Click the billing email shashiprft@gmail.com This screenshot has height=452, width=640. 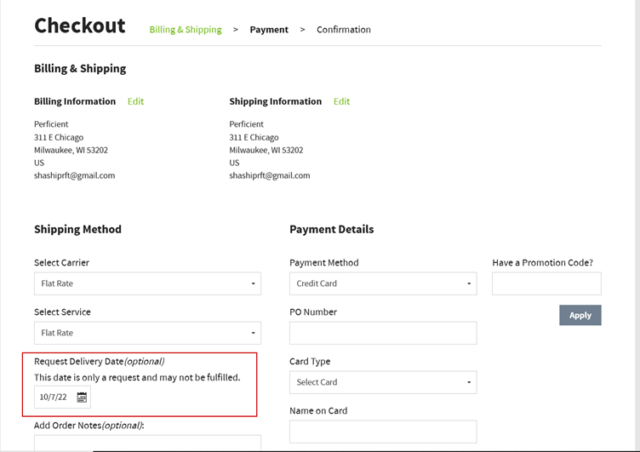pos(74,176)
